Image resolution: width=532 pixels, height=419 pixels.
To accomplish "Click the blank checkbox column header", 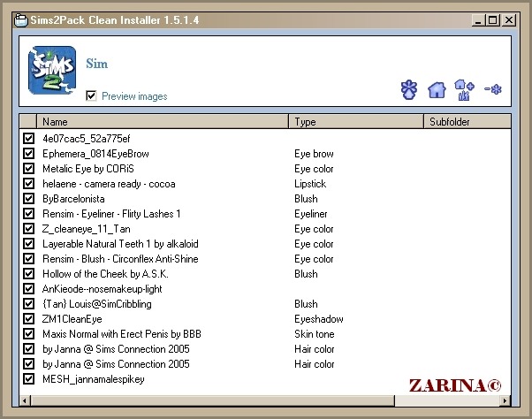I will pos(27,121).
